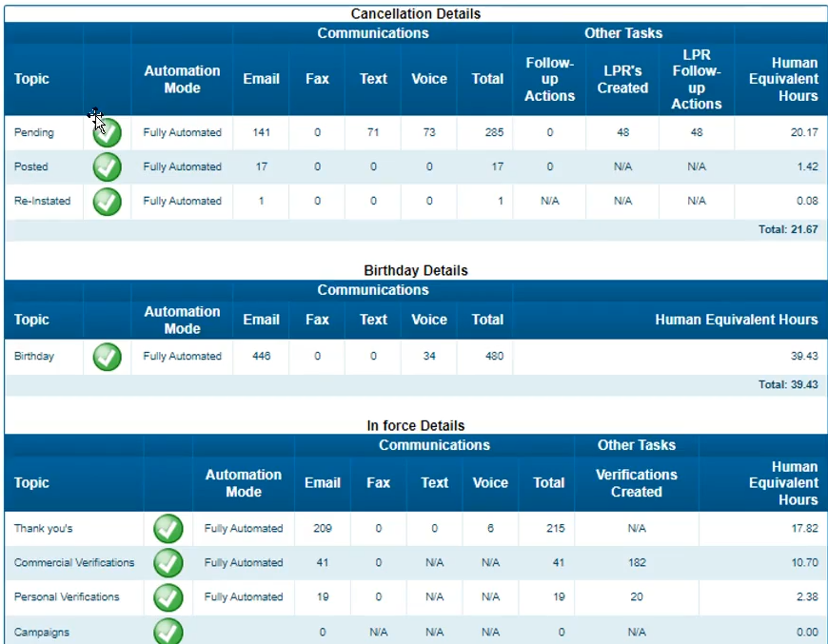Click Cancellation Human Equivalent Hours header
The width and height of the screenshot is (828, 644).
pos(783,80)
